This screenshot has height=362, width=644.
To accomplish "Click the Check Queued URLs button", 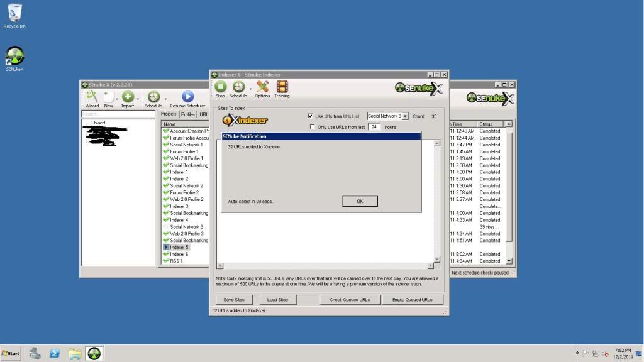I will click(350, 300).
